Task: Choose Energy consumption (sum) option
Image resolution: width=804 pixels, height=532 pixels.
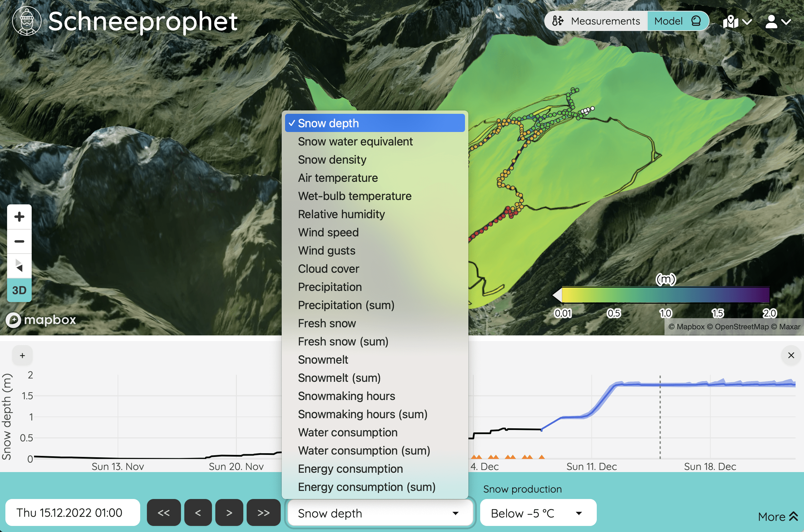Action: coord(375,487)
